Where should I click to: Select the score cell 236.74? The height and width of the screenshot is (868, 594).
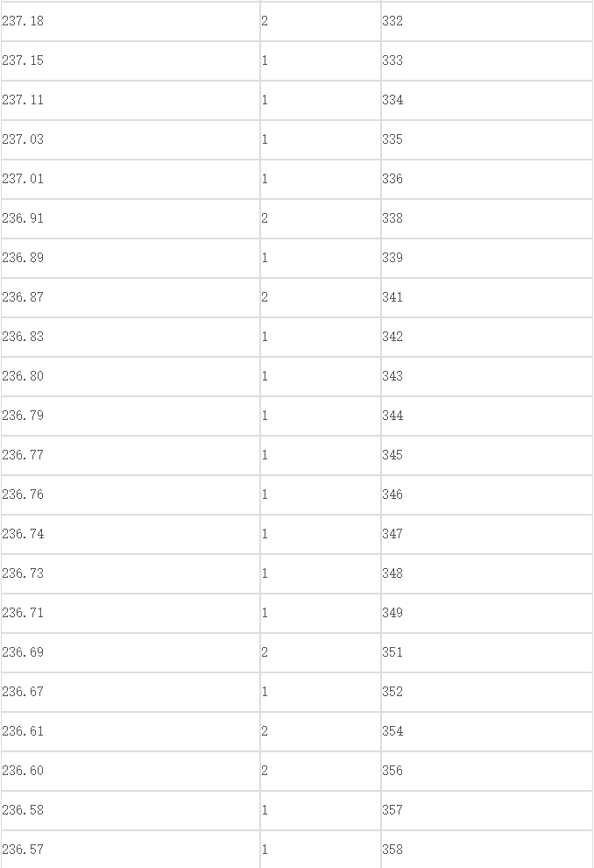(x=131, y=534)
